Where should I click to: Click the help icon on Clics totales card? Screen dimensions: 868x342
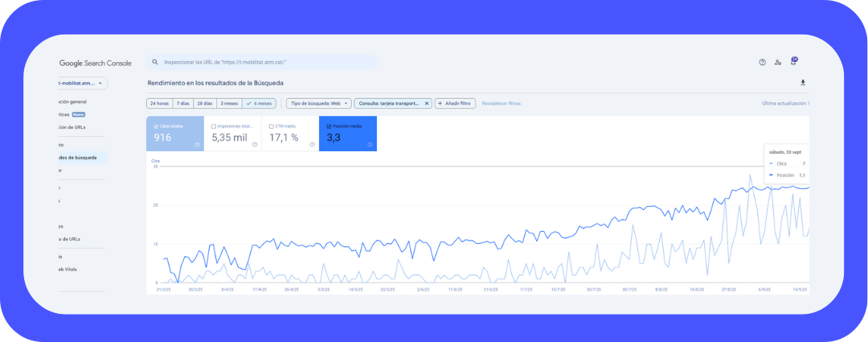click(197, 145)
